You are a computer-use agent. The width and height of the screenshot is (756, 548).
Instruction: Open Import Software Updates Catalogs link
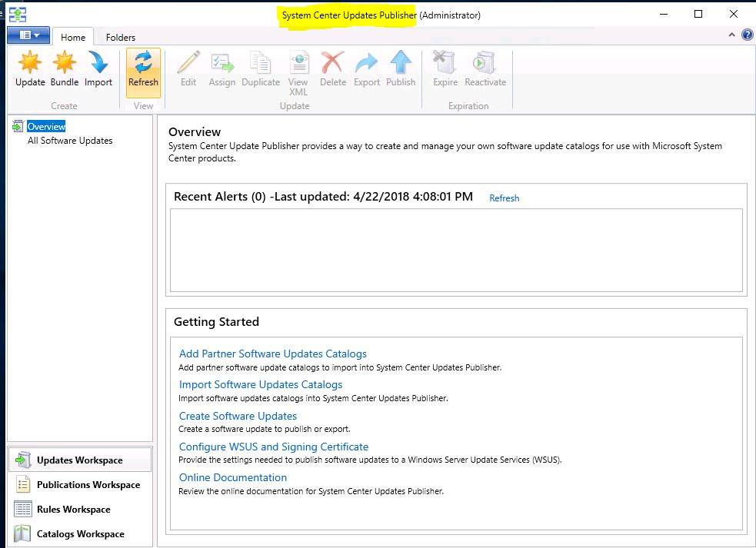(261, 384)
